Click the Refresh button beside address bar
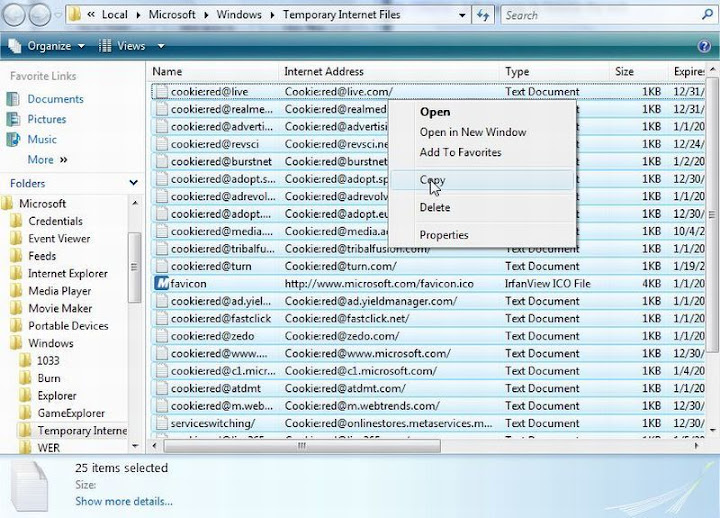Viewport: 720px width, 518px height. point(483,15)
